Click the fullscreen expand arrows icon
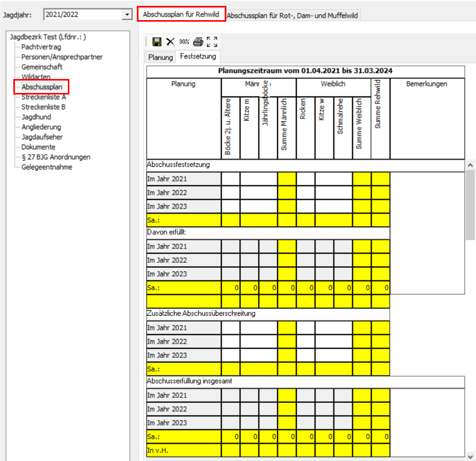The height and width of the screenshot is (461, 476). click(x=212, y=42)
